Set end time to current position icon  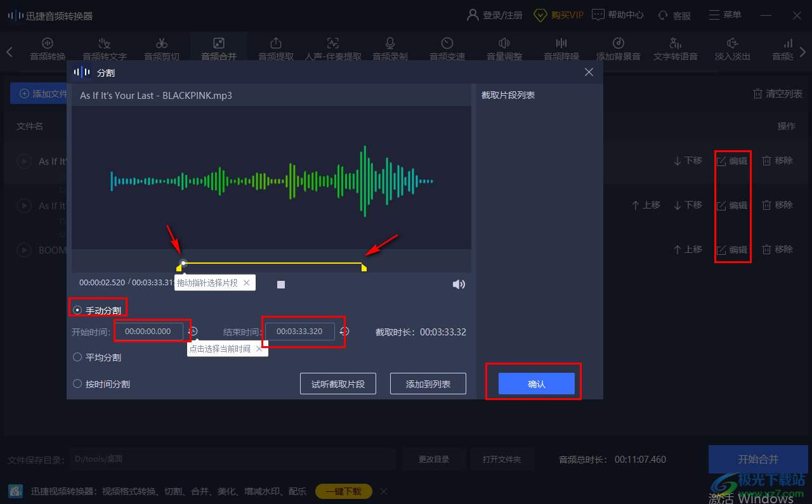344,331
